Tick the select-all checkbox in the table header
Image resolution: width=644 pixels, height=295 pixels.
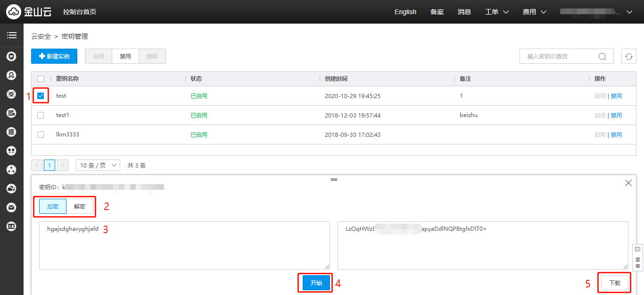click(x=41, y=79)
